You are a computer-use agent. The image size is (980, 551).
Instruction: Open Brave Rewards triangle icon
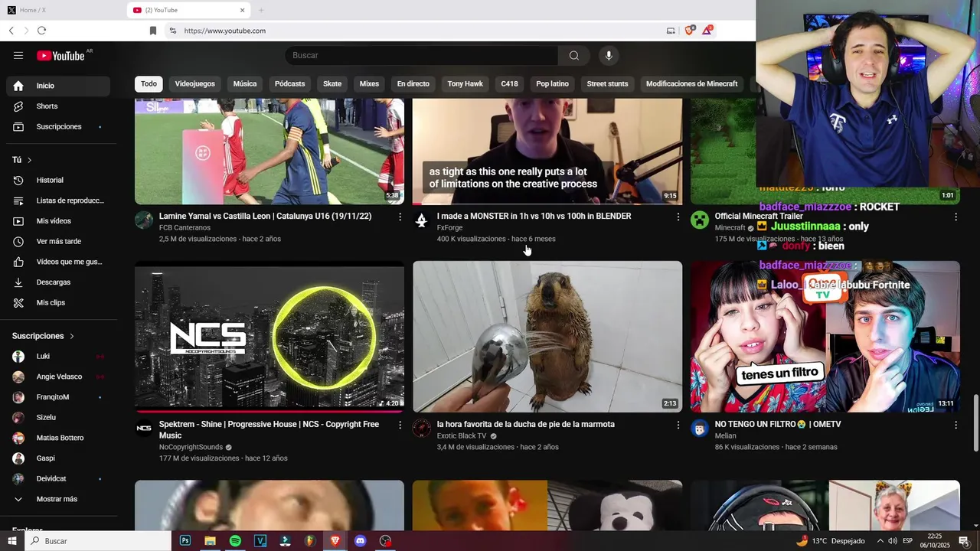point(708,30)
